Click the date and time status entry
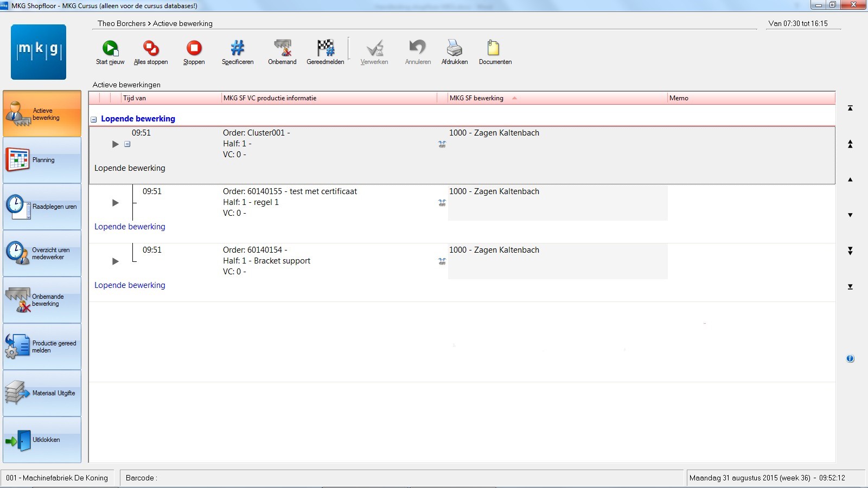Image resolution: width=868 pixels, height=488 pixels. click(x=767, y=478)
